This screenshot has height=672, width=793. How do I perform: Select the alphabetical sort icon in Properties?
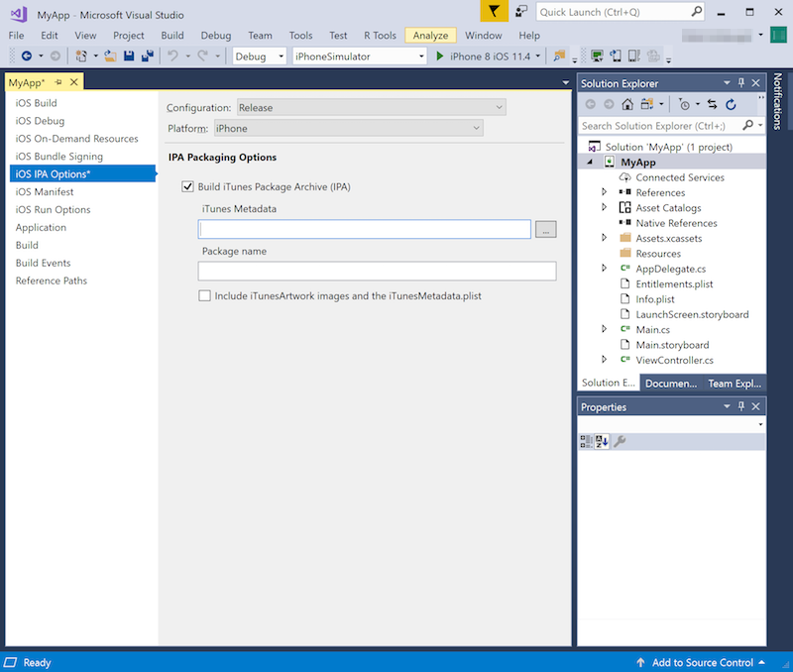(x=602, y=441)
